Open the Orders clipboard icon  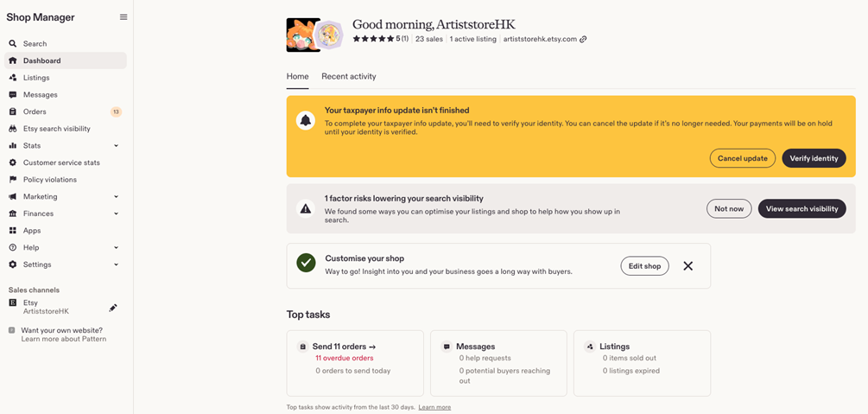click(13, 111)
